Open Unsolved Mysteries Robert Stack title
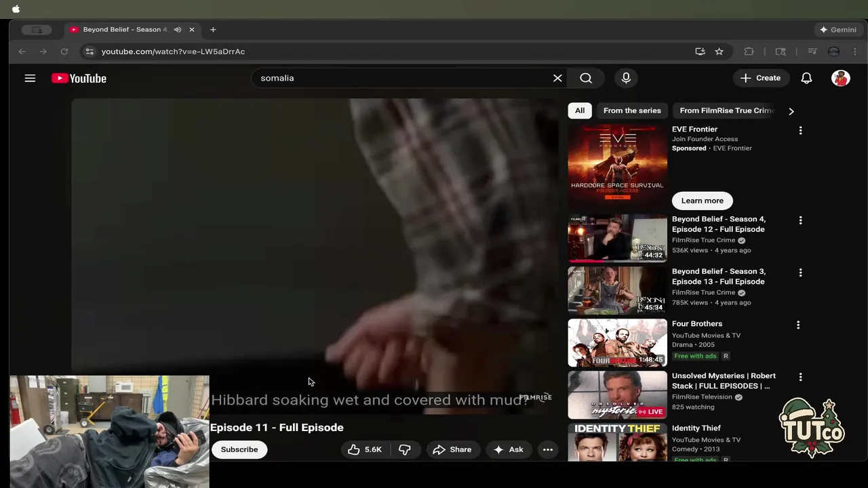 [x=724, y=381]
